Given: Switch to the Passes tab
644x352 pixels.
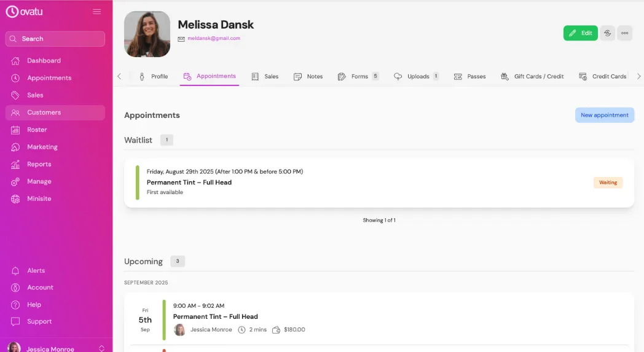Looking at the screenshot, I should [x=470, y=76].
